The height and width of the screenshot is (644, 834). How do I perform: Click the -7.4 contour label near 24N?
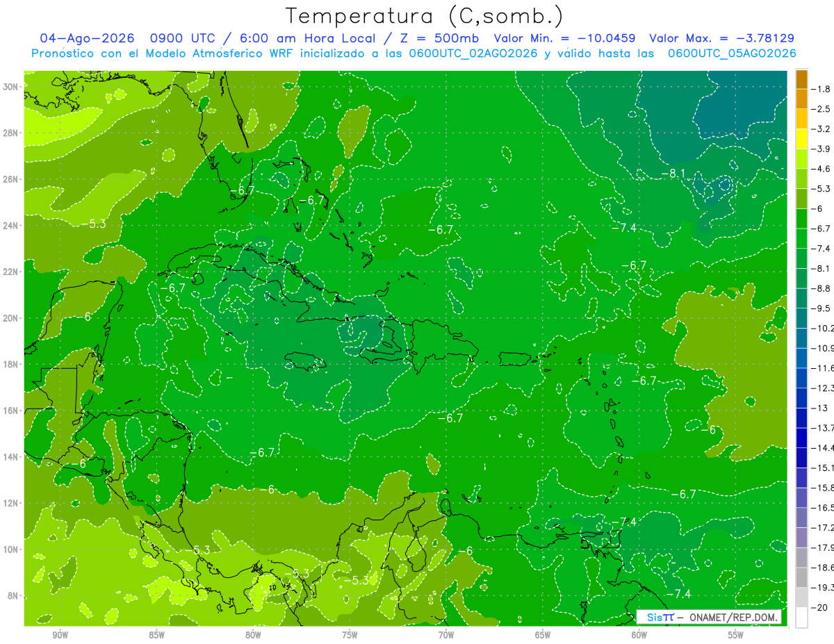point(623,228)
